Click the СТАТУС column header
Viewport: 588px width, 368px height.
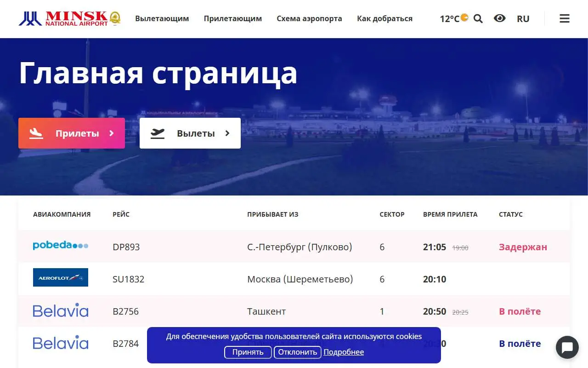[511, 214]
